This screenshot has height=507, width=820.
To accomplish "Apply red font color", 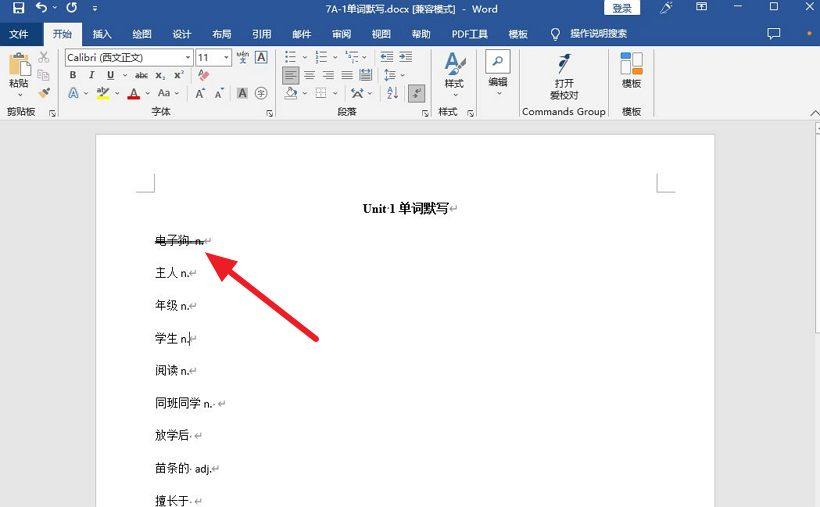I will coord(134,93).
